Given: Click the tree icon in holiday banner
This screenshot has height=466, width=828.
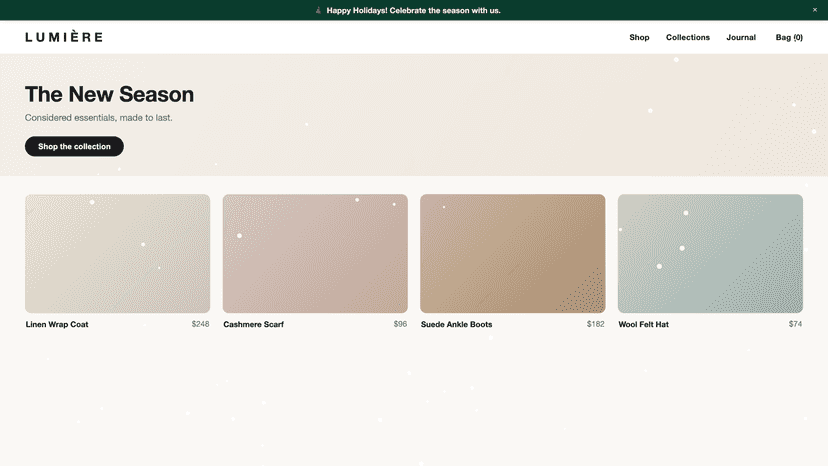Looking at the screenshot, I should (x=318, y=10).
